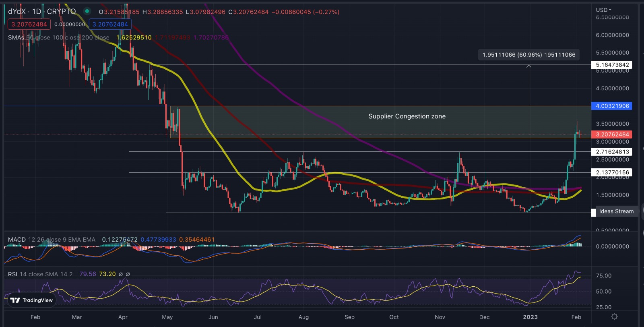Select the SMAs 50 100 200 indicator legend
Viewport: 644px width, 327px height.
[59, 37]
